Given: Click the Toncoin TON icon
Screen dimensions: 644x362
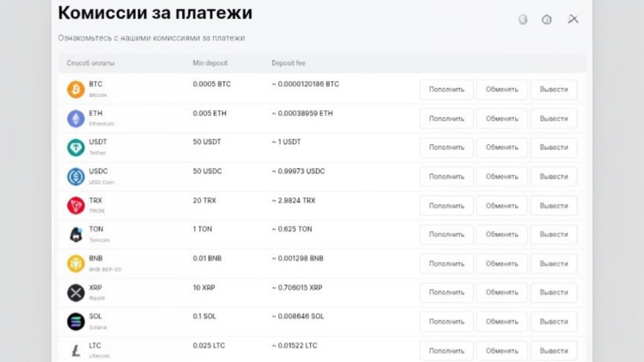Looking at the screenshot, I should coord(76,234).
